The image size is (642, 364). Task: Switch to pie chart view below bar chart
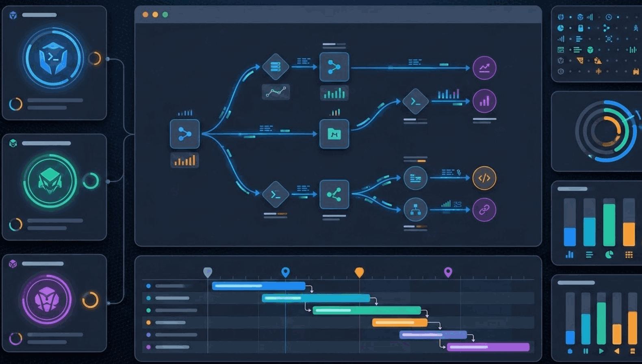point(609,255)
